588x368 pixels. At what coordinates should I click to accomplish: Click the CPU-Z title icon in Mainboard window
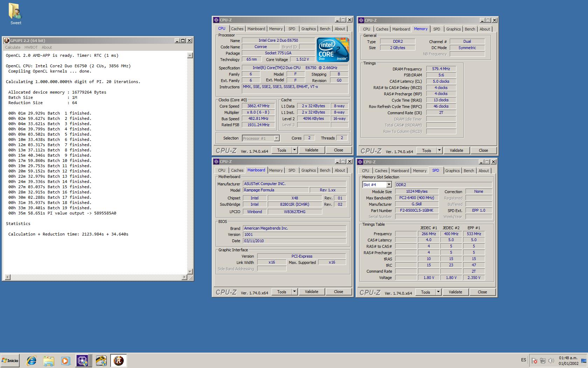(x=216, y=162)
